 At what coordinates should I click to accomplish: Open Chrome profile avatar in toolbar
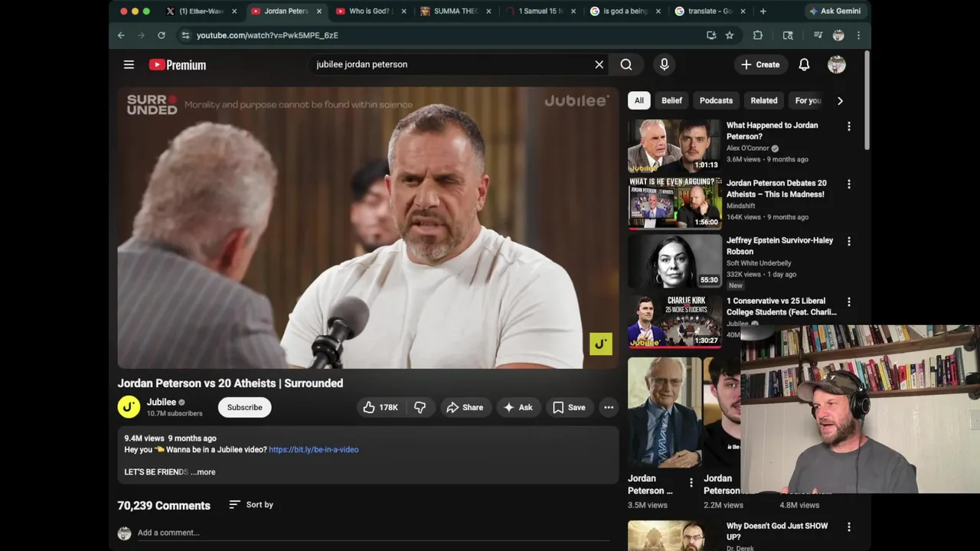pyautogui.click(x=838, y=35)
